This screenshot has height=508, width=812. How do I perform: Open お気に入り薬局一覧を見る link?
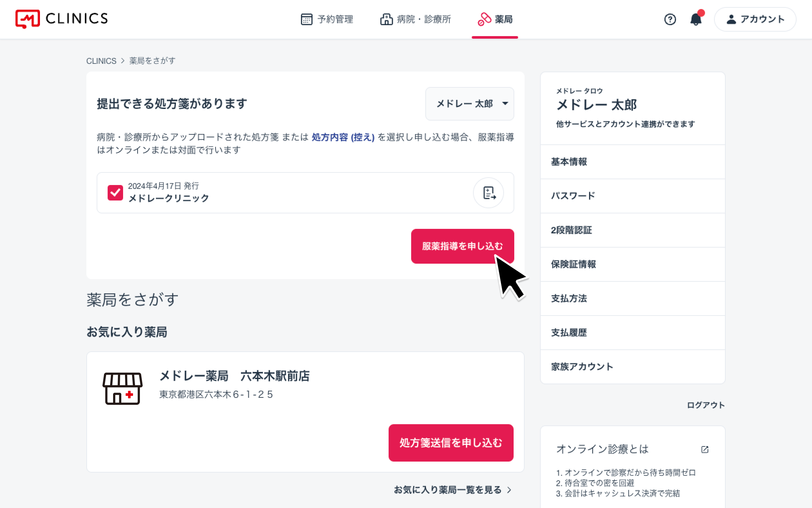(452, 490)
